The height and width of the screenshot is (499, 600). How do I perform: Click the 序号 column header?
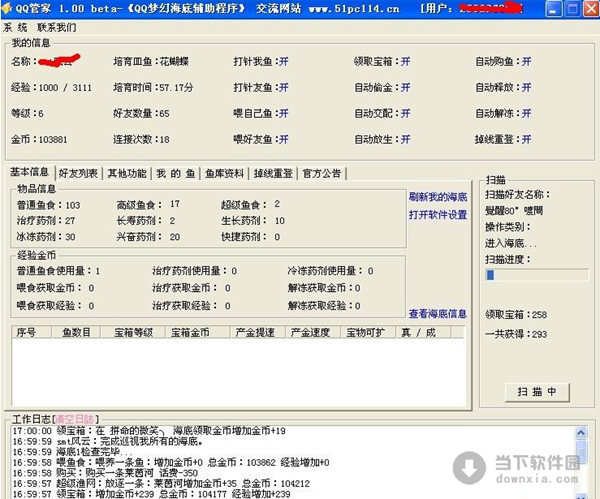pyautogui.click(x=31, y=333)
